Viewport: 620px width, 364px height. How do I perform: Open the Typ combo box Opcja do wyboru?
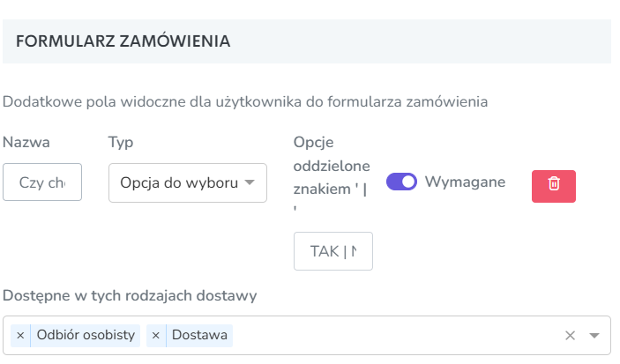click(188, 183)
